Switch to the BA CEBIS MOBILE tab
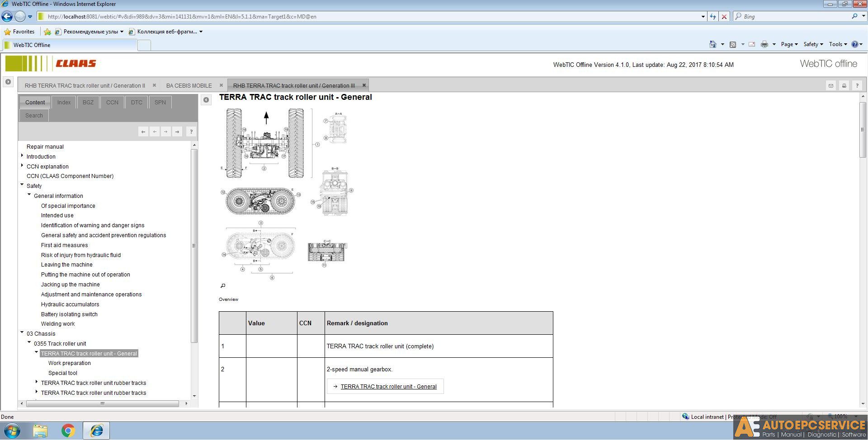Screen dimensions: 868x440 189,85
